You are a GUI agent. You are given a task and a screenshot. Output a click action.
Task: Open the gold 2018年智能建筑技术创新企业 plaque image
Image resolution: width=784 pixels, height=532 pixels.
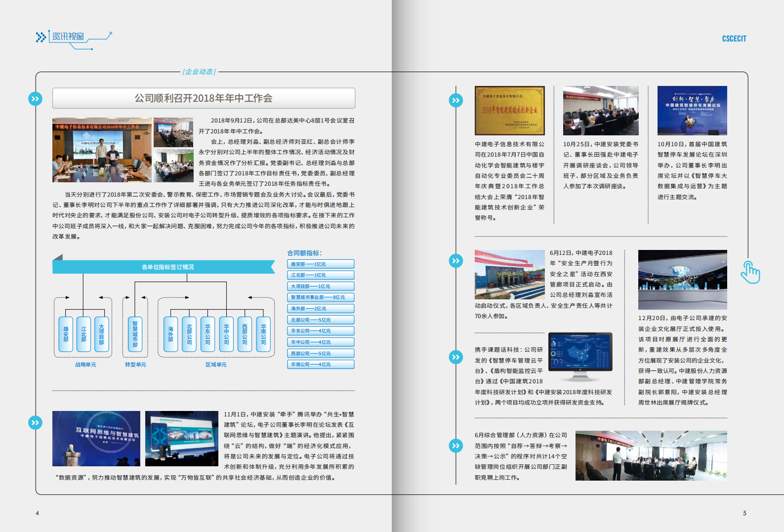pyautogui.click(x=510, y=111)
